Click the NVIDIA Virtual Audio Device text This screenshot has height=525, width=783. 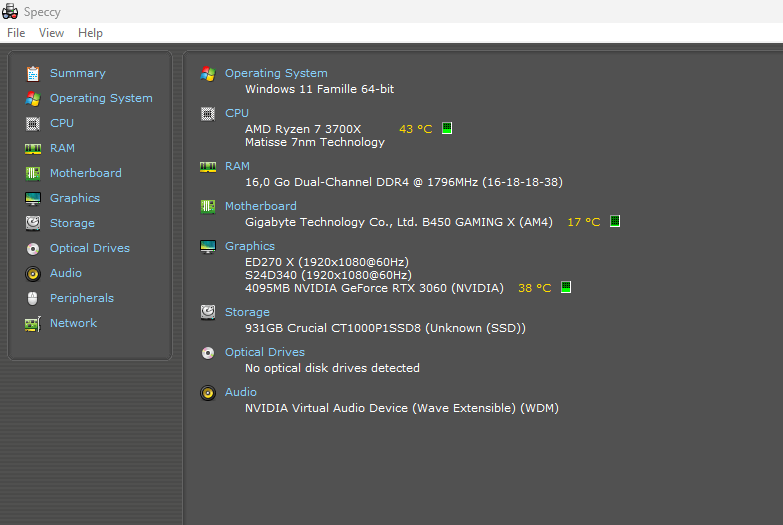401,408
